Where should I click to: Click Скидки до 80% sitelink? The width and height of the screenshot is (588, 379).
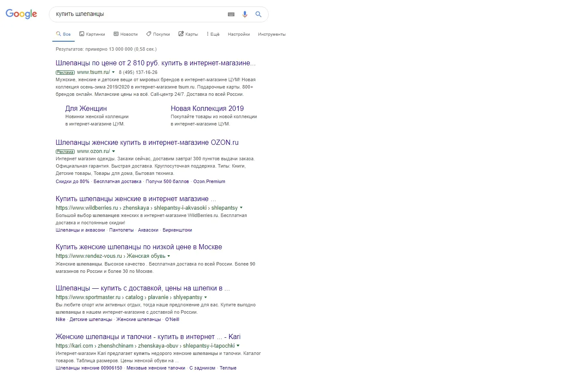coord(73,181)
